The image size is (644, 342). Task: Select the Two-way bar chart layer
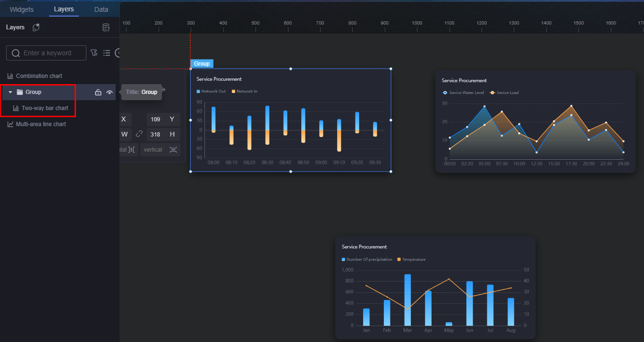tap(45, 108)
